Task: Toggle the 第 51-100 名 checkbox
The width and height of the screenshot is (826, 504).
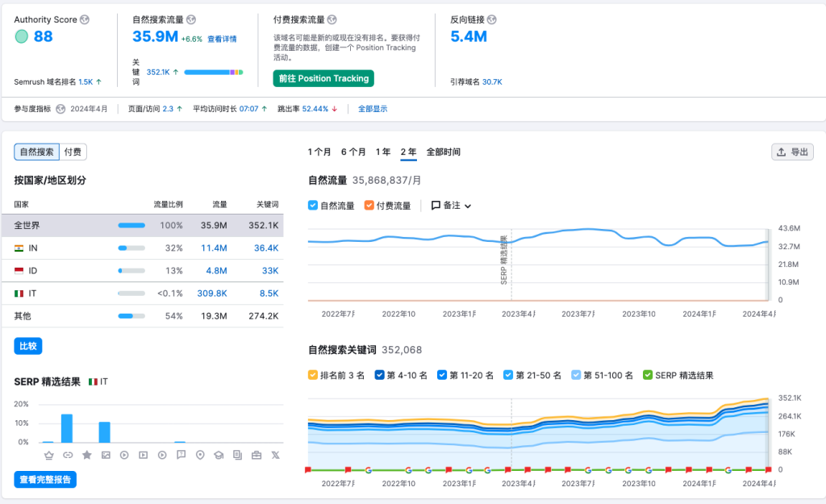Action: coord(576,375)
